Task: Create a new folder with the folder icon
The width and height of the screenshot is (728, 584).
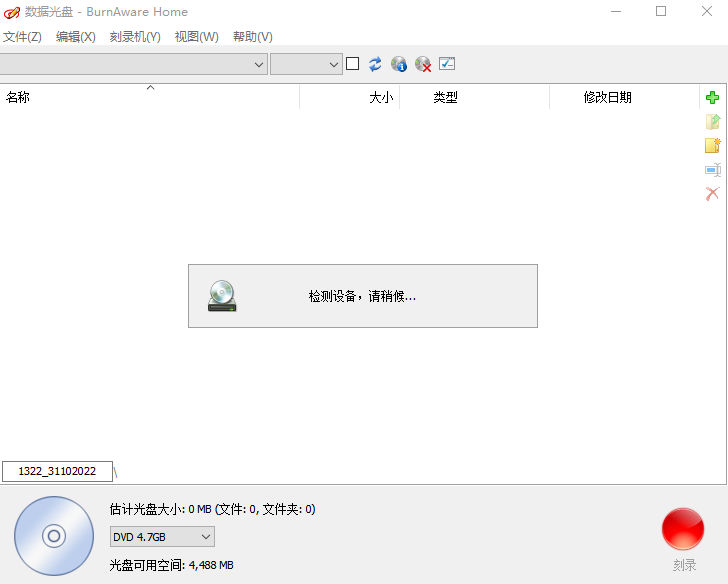Action: 712,146
